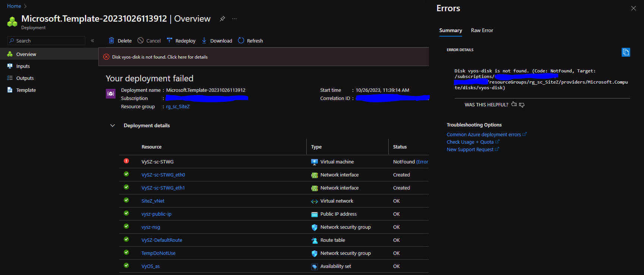Screen dimensions: 644x275
Task: Click the red X error banner icon
Action: (x=106, y=57)
